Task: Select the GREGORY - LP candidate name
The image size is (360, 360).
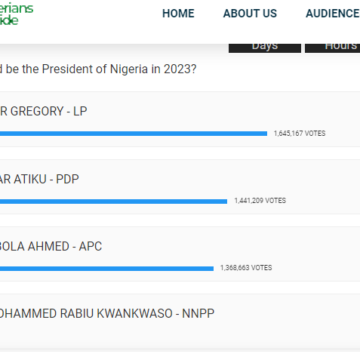Action: click(44, 111)
